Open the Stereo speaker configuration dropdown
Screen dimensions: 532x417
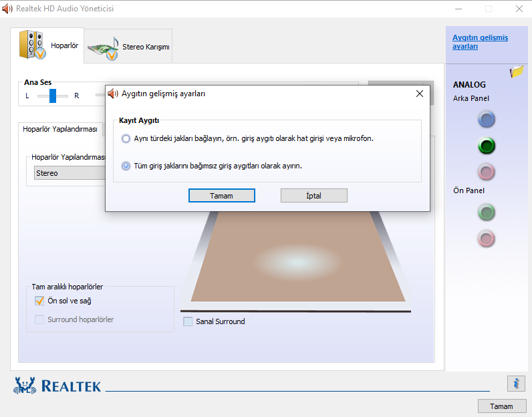70,173
